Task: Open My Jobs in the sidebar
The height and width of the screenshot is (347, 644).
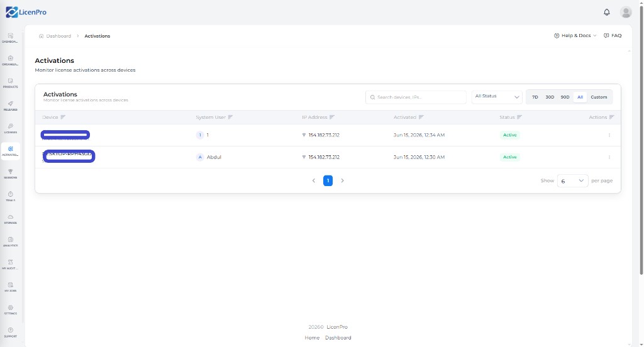Action: click(x=10, y=287)
